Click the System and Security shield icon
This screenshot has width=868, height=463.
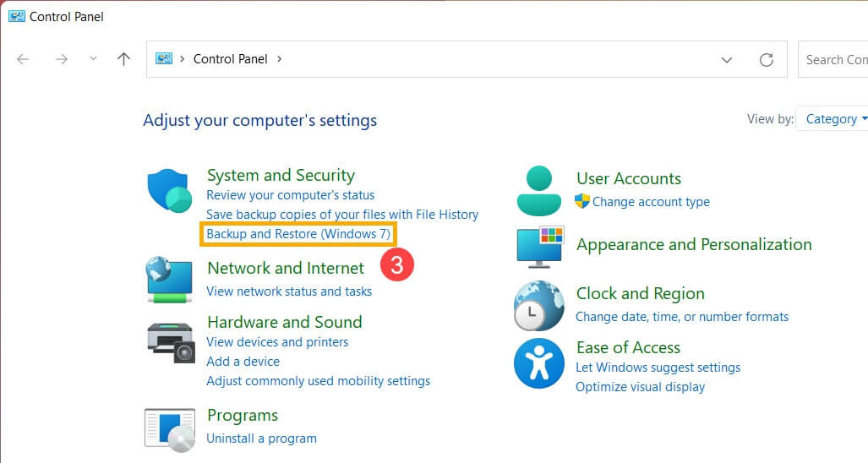(x=170, y=190)
